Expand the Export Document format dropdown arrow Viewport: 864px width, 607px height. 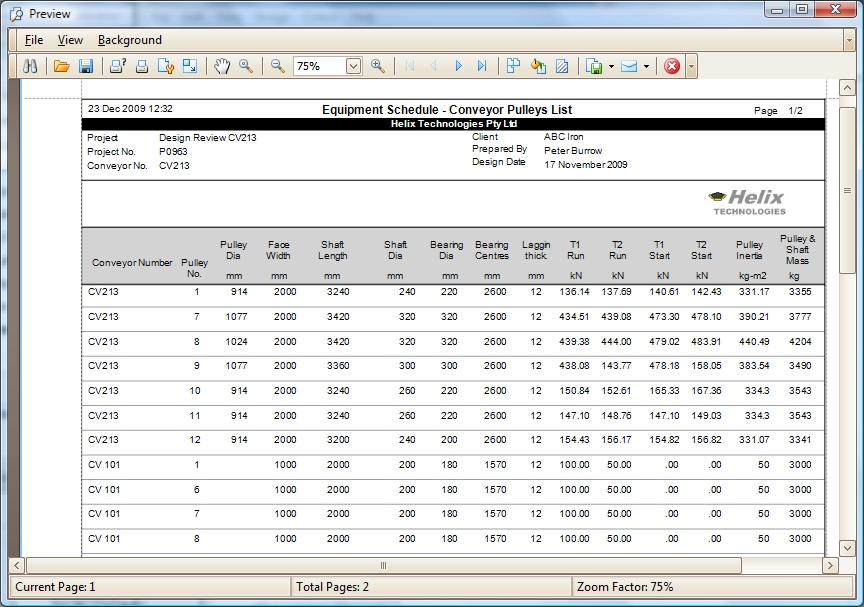click(611, 67)
